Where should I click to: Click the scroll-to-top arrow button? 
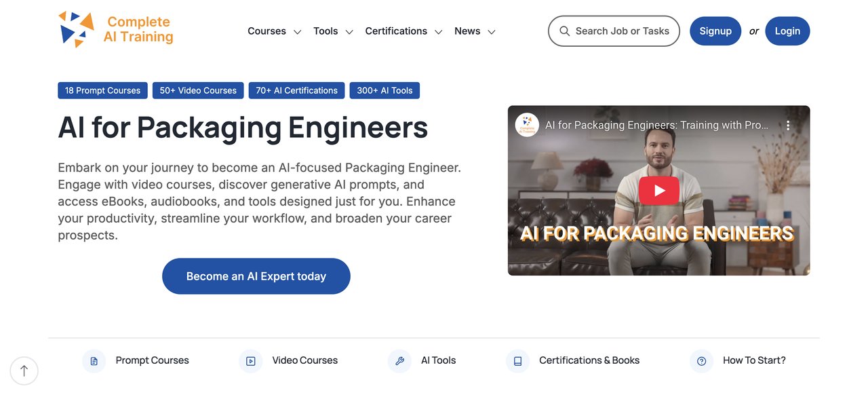[x=24, y=371]
